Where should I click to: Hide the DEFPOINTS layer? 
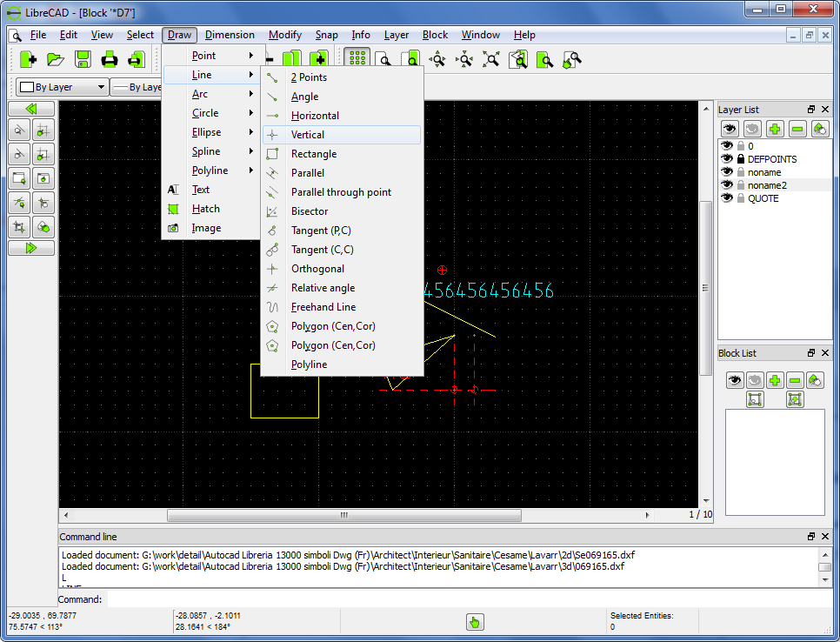(726, 158)
